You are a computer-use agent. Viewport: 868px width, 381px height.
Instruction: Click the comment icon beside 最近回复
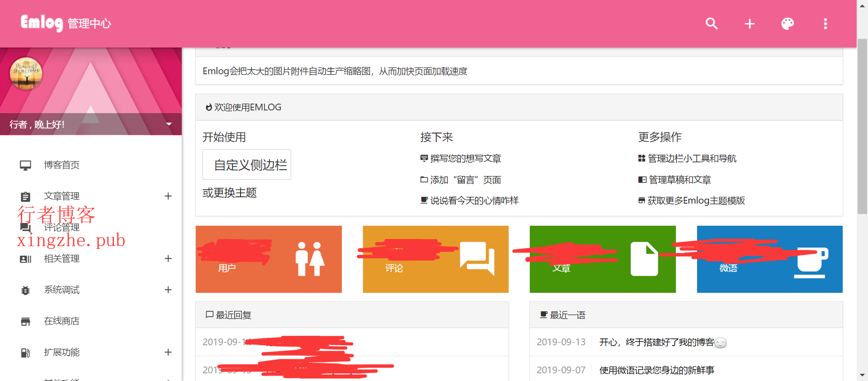click(x=209, y=314)
